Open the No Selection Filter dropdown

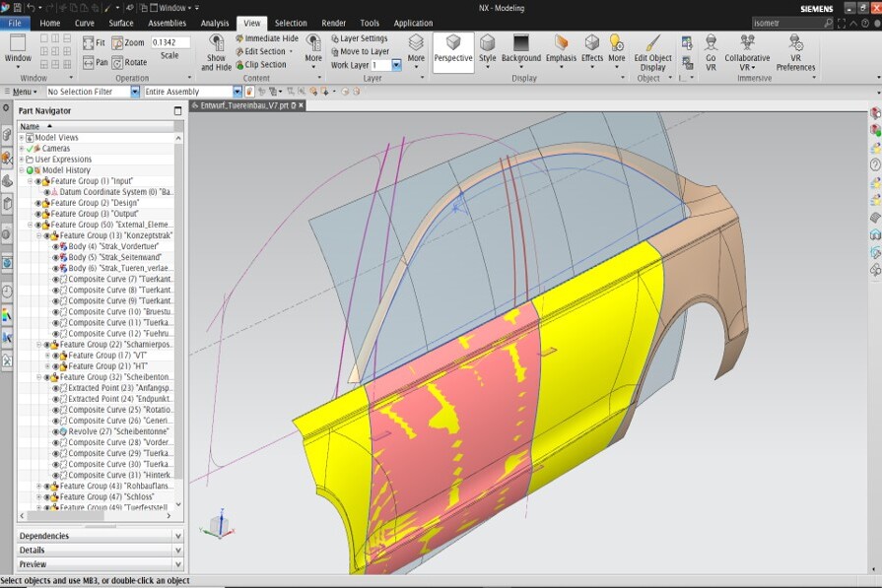[135, 92]
